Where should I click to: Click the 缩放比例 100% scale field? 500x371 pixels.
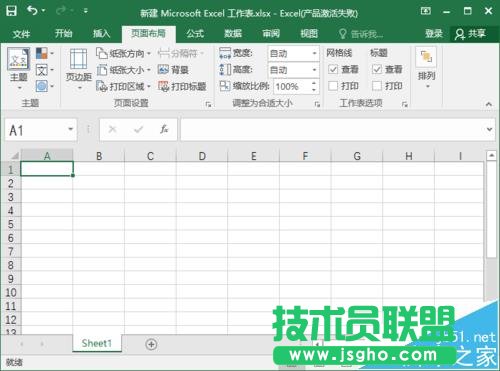coord(292,87)
